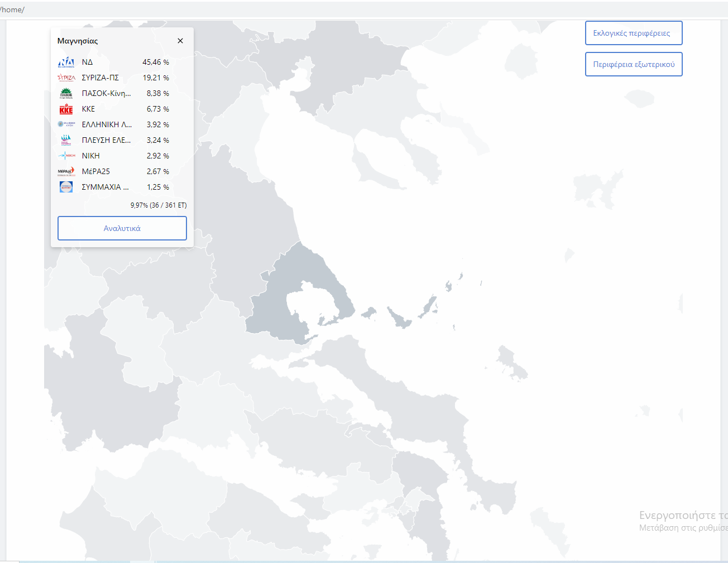
Task: Click the ΝΙΚΗ party logo
Action: 66,156
